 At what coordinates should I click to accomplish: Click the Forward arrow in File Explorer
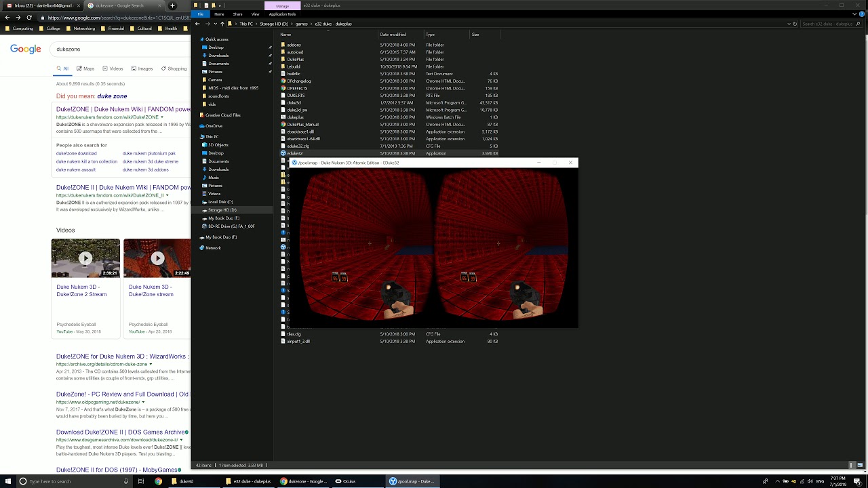[x=208, y=24]
